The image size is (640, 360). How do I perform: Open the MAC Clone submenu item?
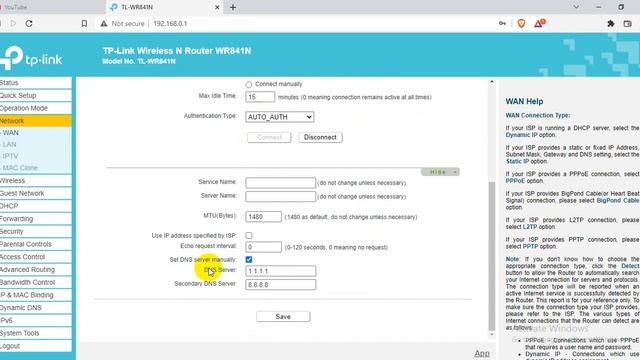pos(36,168)
